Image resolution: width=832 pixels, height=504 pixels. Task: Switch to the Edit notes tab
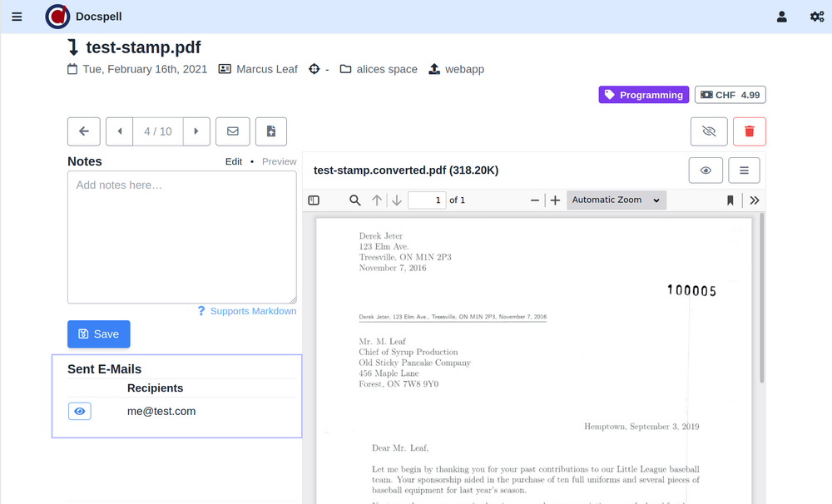tap(234, 161)
